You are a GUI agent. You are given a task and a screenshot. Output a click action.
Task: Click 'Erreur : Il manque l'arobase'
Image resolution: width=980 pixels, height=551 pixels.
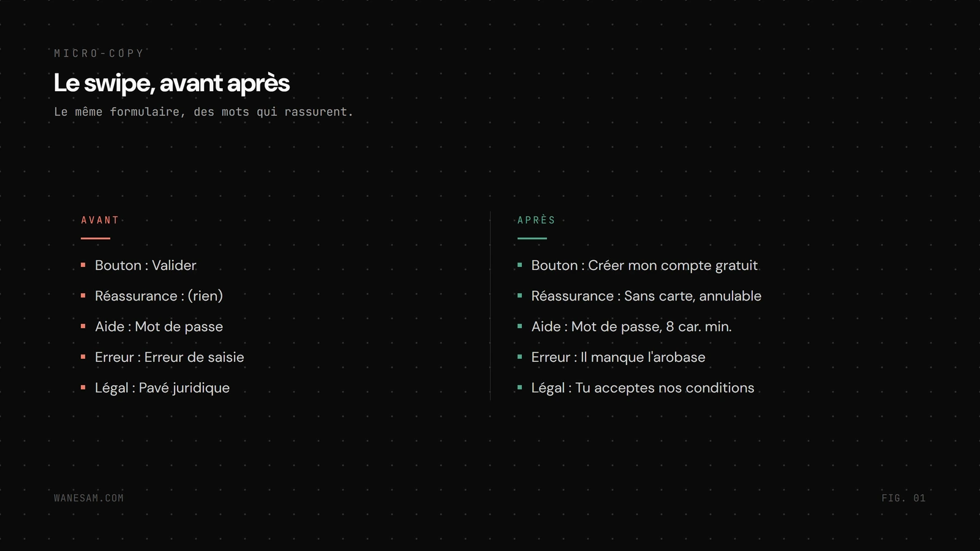(618, 357)
